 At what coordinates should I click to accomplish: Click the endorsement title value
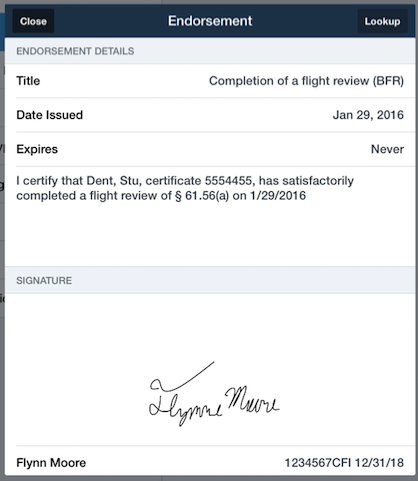point(306,81)
